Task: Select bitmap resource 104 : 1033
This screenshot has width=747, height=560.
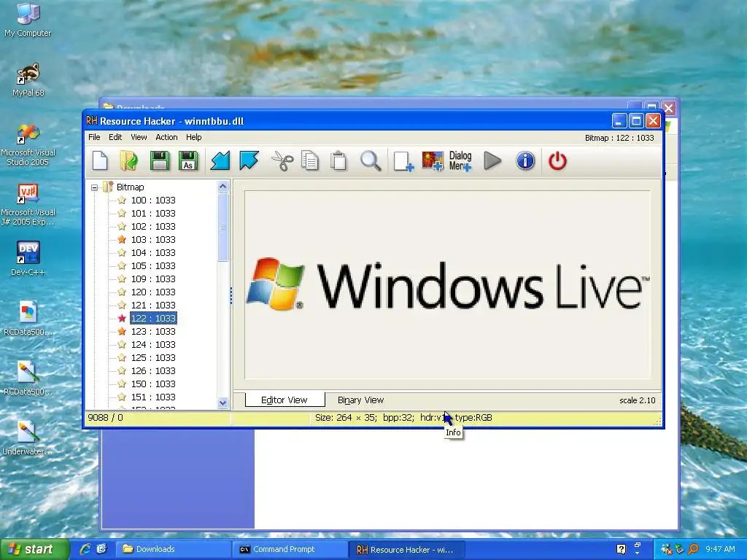Action: pos(153,252)
